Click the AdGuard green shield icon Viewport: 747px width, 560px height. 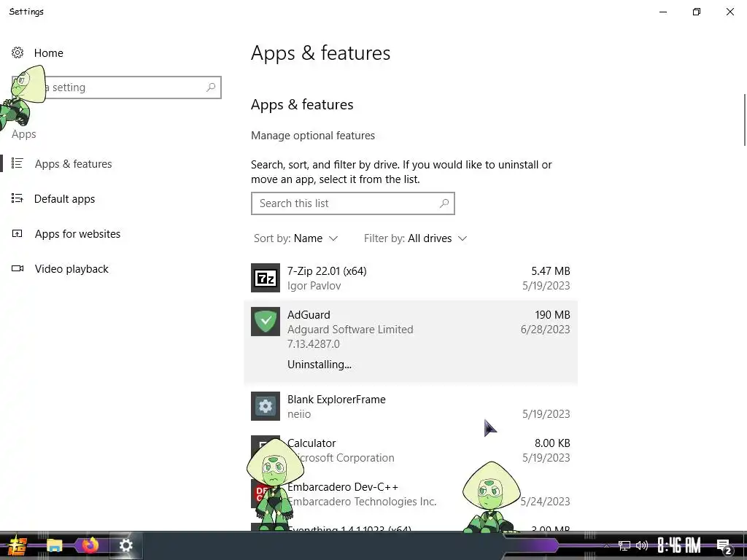266,322
